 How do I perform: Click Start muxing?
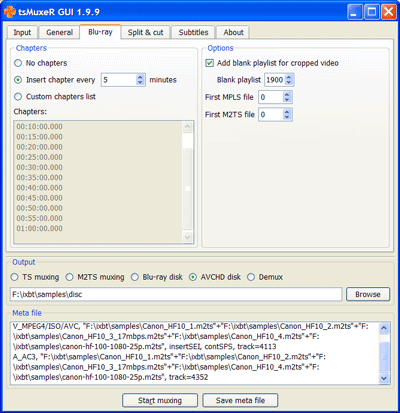pos(160,400)
